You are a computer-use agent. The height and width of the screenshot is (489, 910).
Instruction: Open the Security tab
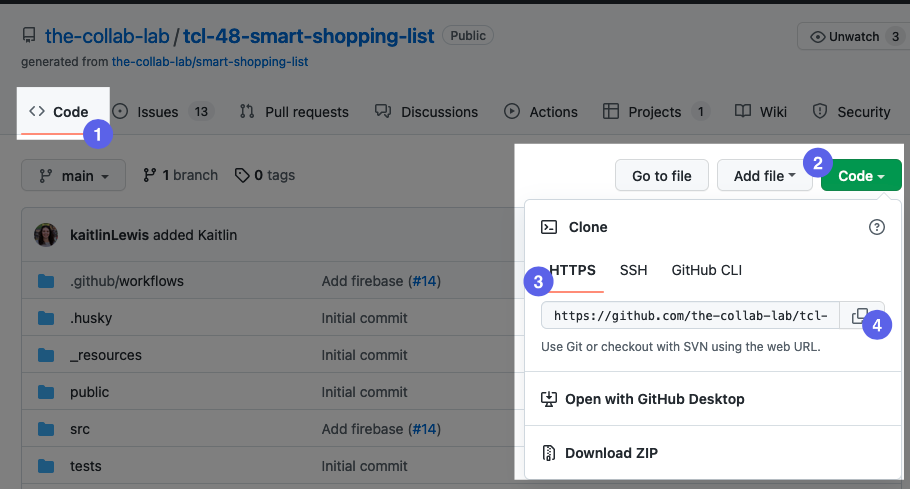[851, 111]
